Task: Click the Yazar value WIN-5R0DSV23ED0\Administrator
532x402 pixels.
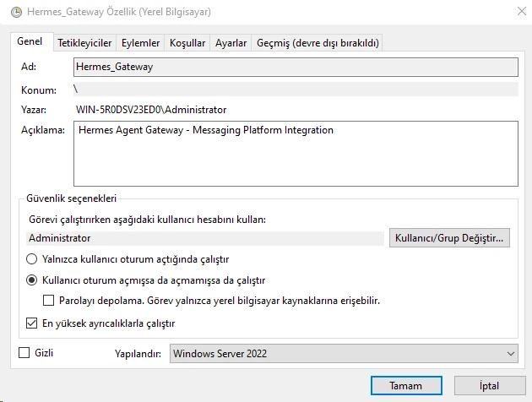Action: (151, 110)
